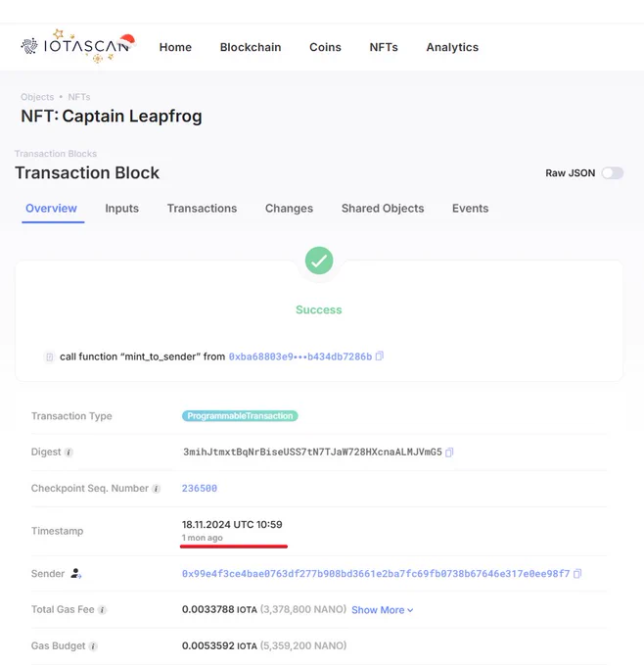Screen dimensions: 644x666
Task: Switch to the Shared Objects tab
Action: pos(383,209)
